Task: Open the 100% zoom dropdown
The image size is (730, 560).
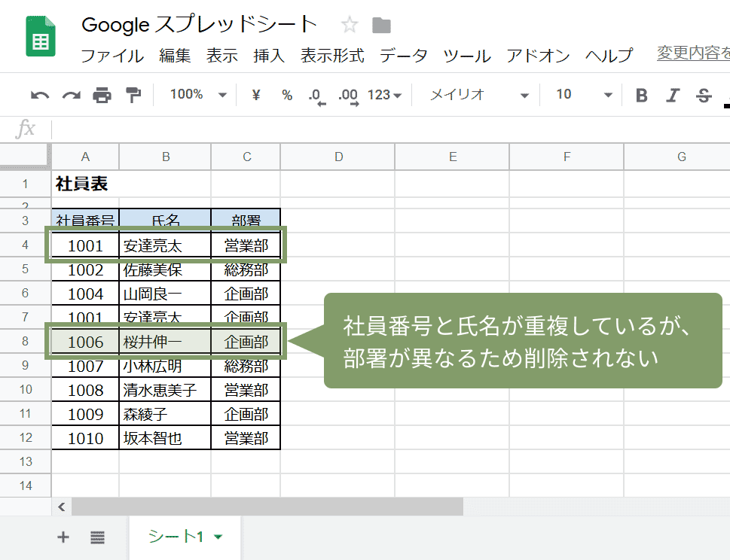Action: (x=198, y=95)
